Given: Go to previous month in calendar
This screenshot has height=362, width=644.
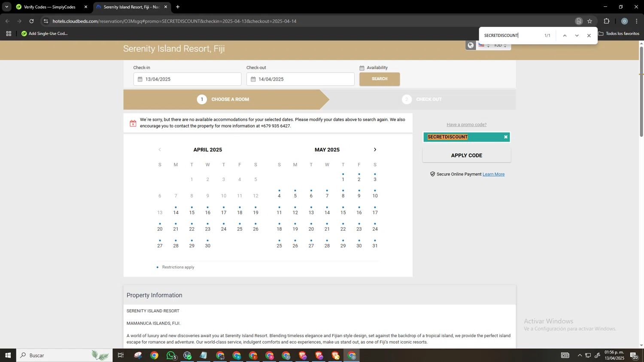Looking at the screenshot, I should tap(160, 150).
